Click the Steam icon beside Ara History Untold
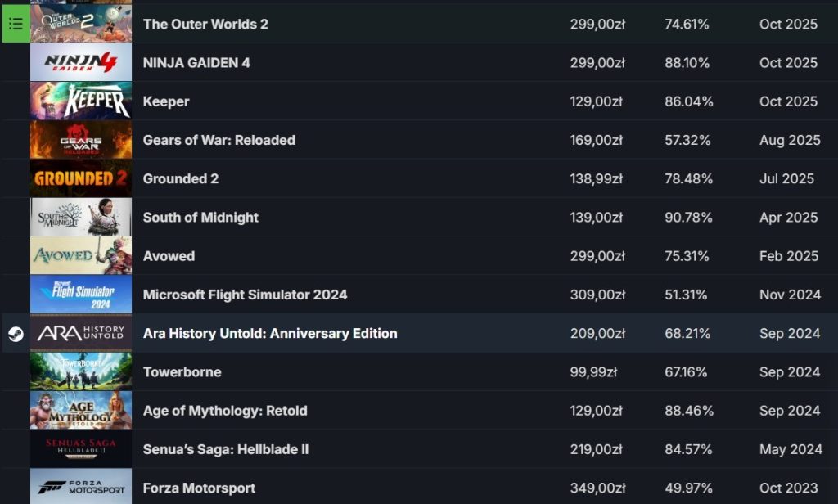The height and width of the screenshot is (504, 838). tap(16, 333)
